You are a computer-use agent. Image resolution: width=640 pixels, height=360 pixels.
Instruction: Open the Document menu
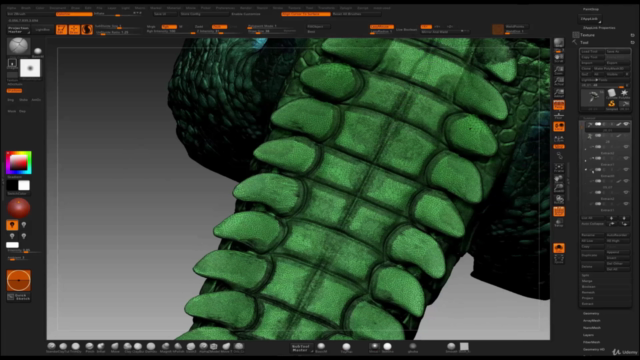click(58, 8)
